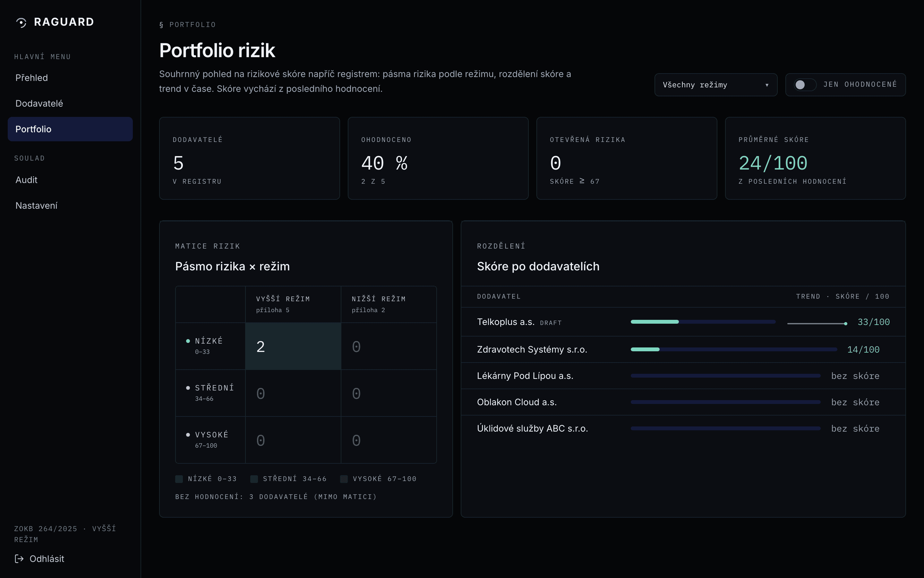Open the Všechny režimy dropdown
The image size is (924, 578).
(x=715, y=84)
